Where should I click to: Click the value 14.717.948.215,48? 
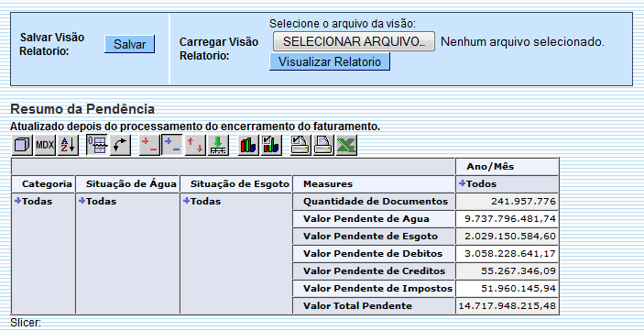coord(508,305)
